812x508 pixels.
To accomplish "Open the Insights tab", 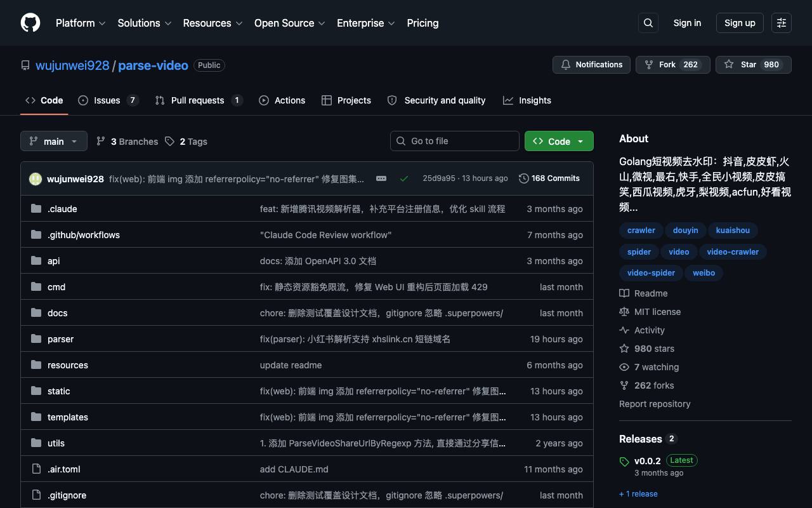I will pos(527,100).
